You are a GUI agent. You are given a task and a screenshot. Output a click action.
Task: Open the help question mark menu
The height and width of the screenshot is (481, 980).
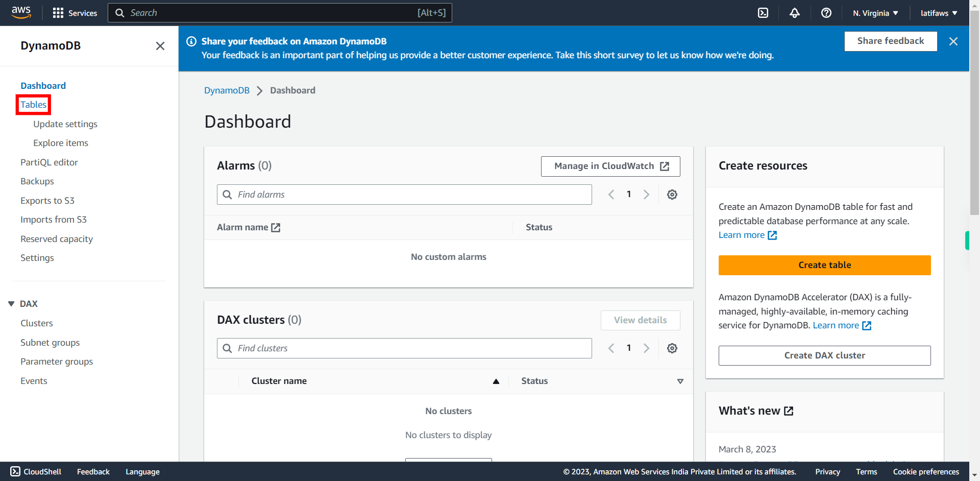click(x=826, y=13)
